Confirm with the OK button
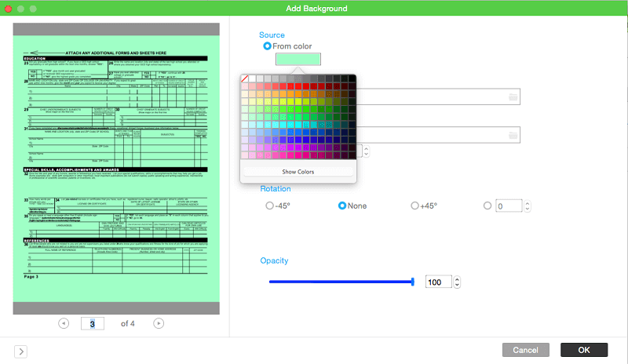Viewport: 628px width, 364px height. coord(584,350)
